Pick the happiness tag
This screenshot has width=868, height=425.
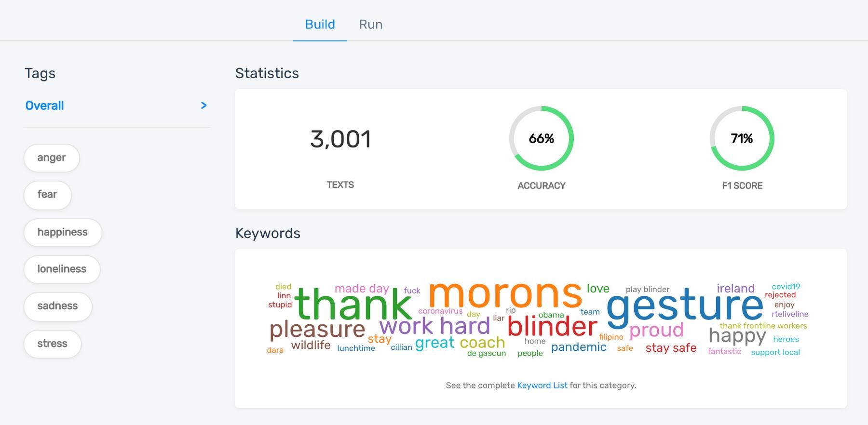[x=63, y=232]
